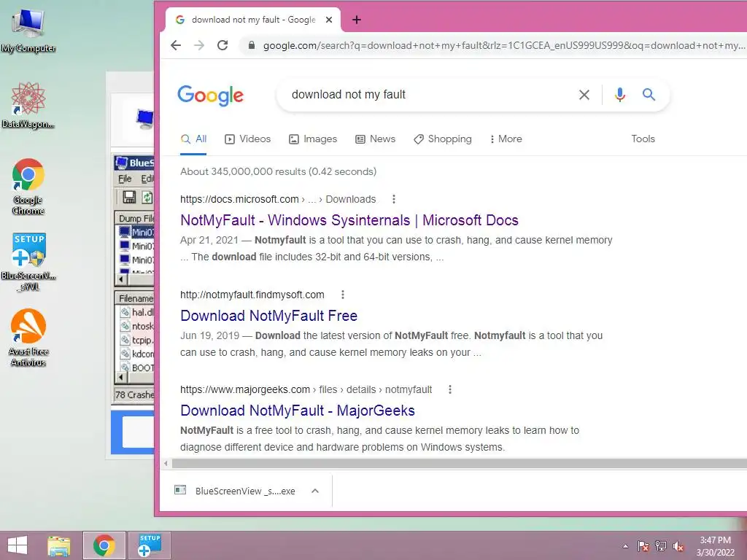
Task: Click the save icon in BlueScreenView toolbar
Action: (128, 197)
